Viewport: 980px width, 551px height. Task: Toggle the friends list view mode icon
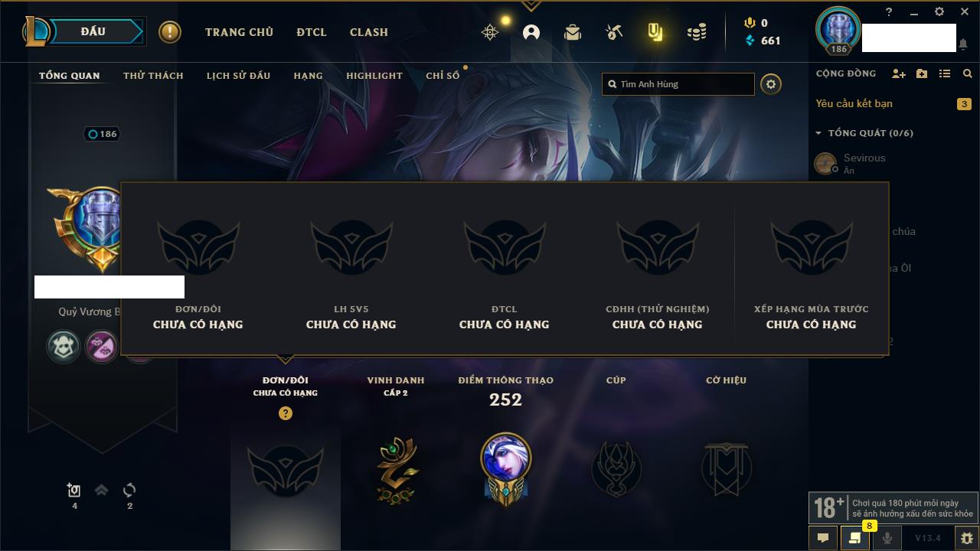[945, 73]
